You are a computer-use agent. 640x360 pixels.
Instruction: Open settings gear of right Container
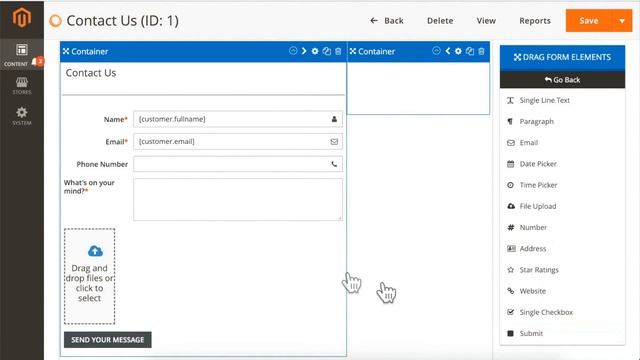point(458,51)
